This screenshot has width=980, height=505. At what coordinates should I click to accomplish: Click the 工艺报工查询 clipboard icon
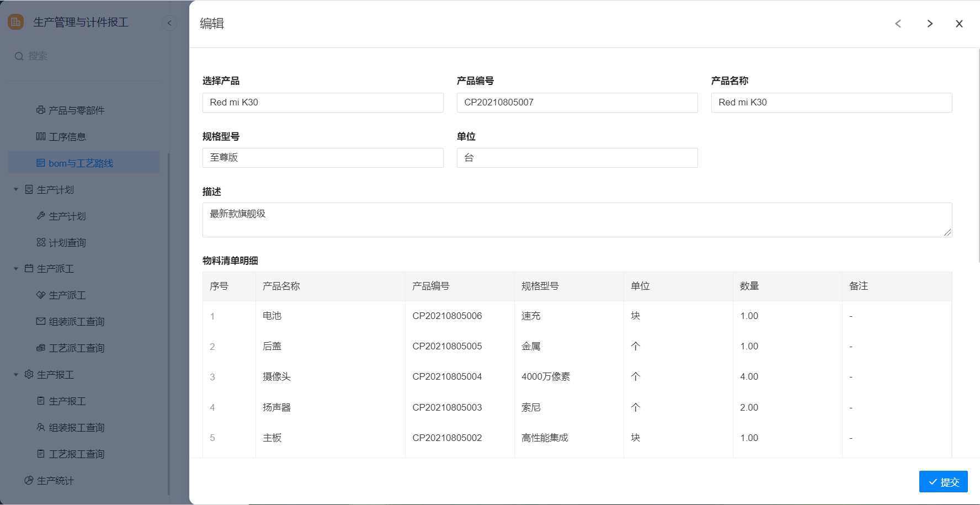point(41,454)
